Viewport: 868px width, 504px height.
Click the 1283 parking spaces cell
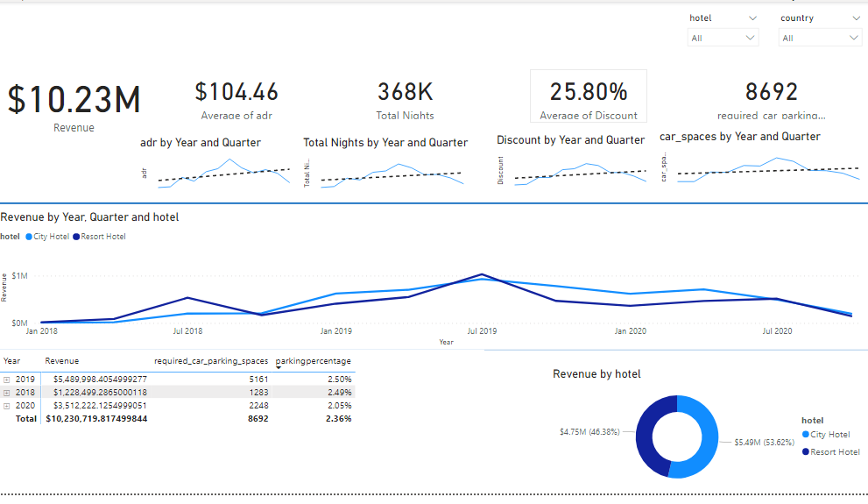258,393
